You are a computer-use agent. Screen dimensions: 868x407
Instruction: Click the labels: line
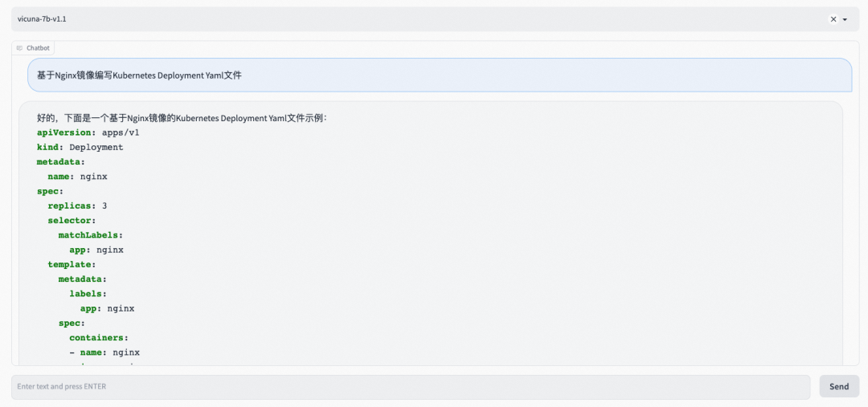(88, 294)
